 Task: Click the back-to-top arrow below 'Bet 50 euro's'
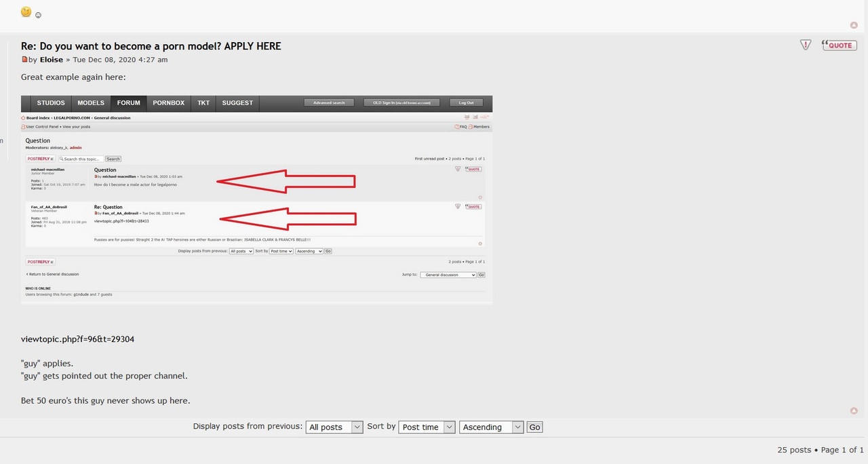[x=854, y=410]
